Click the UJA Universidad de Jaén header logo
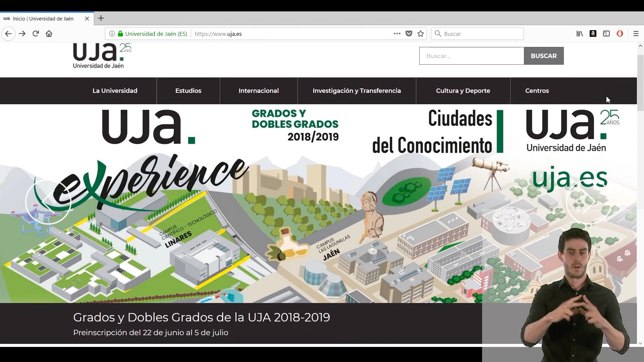 (x=102, y=56)
